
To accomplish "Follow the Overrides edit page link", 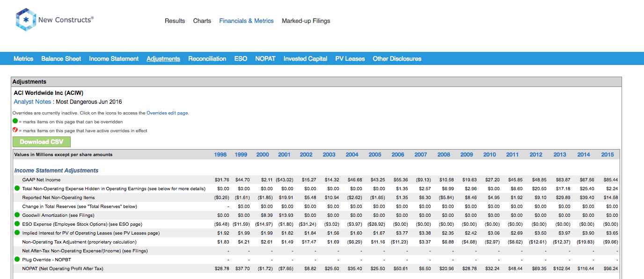I will pos(168,113).
